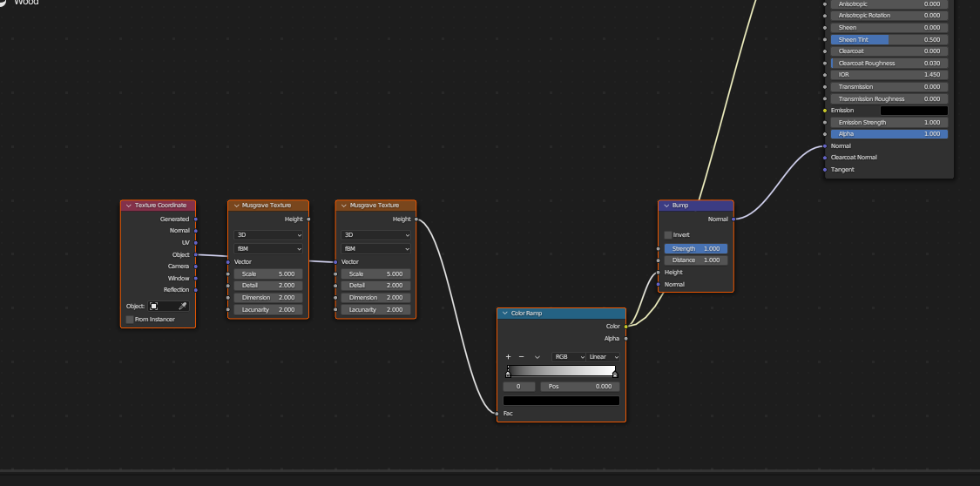Remove color stop with the minus icon
The height and width of the screenshot is (486, 980).
521,357
